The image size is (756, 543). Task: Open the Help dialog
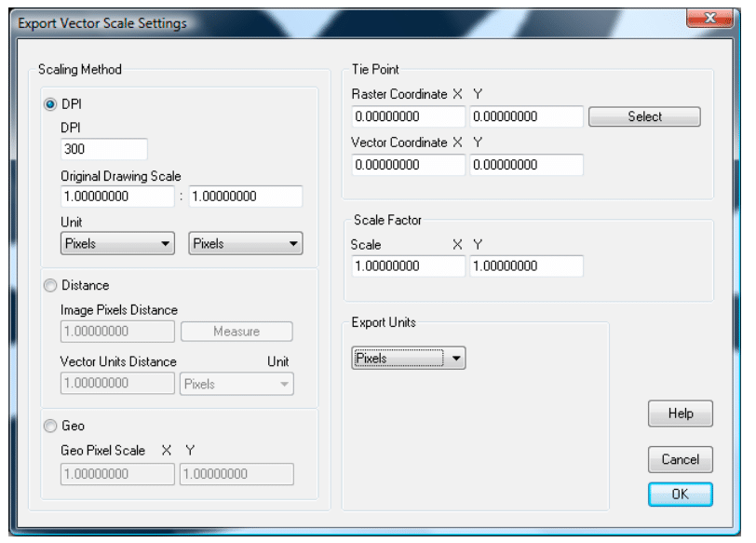tap(680, 414)
